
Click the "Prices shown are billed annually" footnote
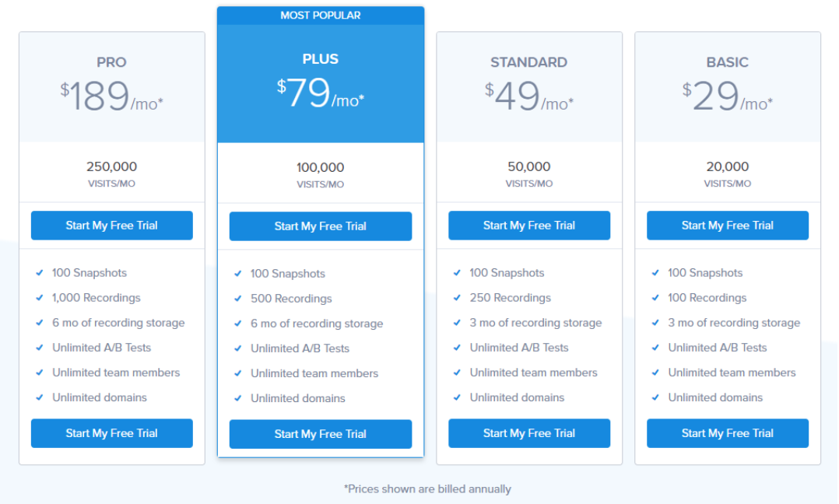427,489
